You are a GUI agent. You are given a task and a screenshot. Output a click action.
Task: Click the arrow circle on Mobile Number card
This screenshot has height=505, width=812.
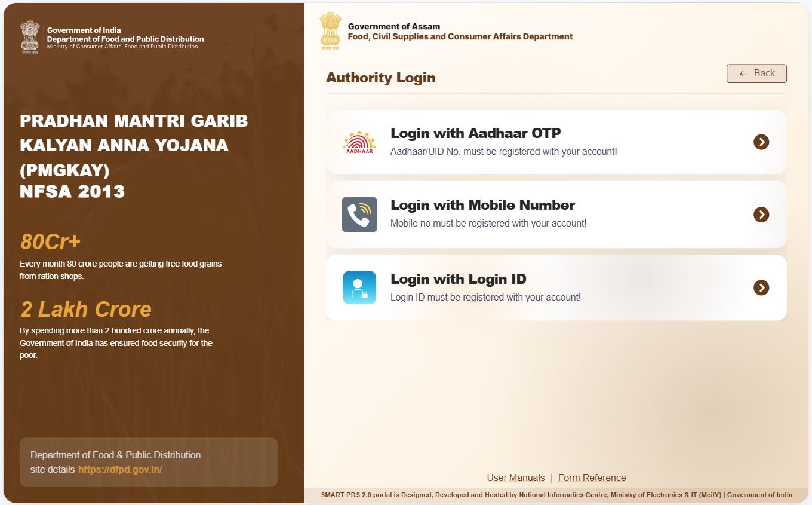(x=761, y=215)
